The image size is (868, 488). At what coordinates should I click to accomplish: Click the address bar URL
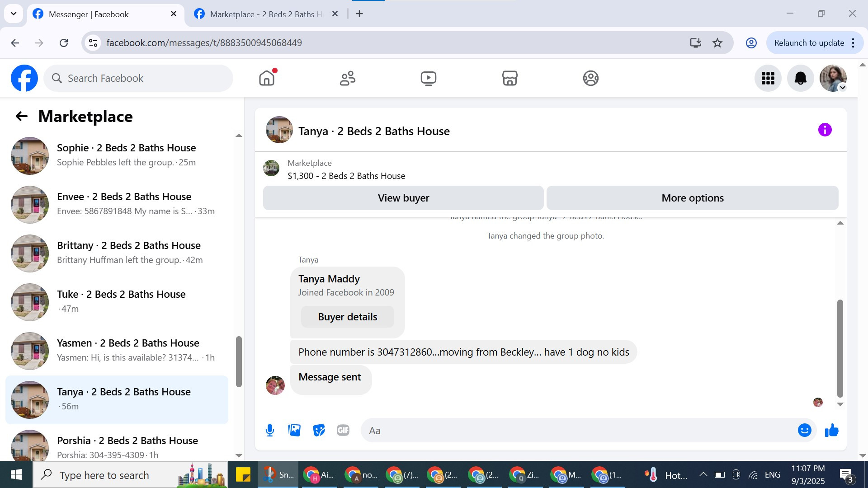pos(204,43)
